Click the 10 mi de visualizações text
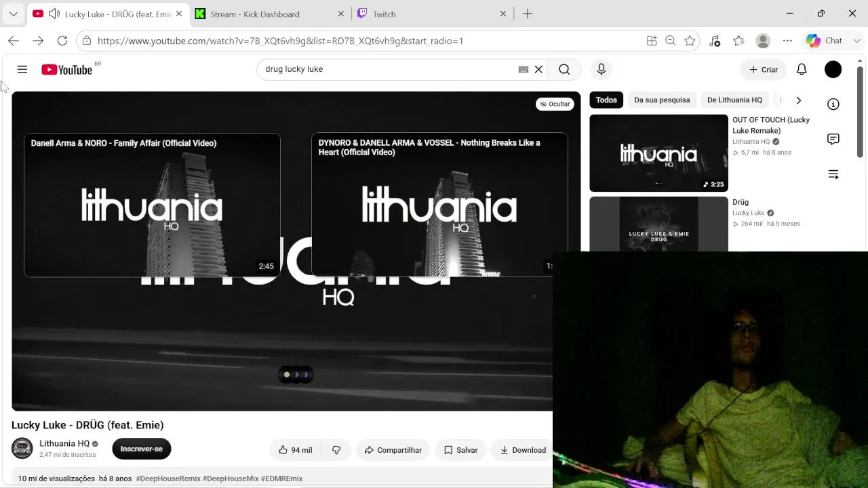Screen dimensions: 868x488 [x=56, y=479]
